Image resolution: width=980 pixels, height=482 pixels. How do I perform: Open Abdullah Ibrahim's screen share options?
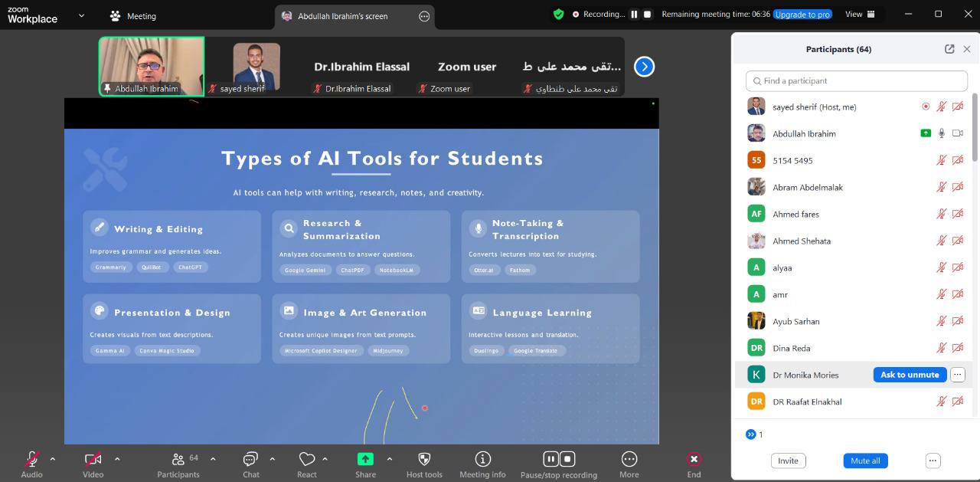pos(424,16)
